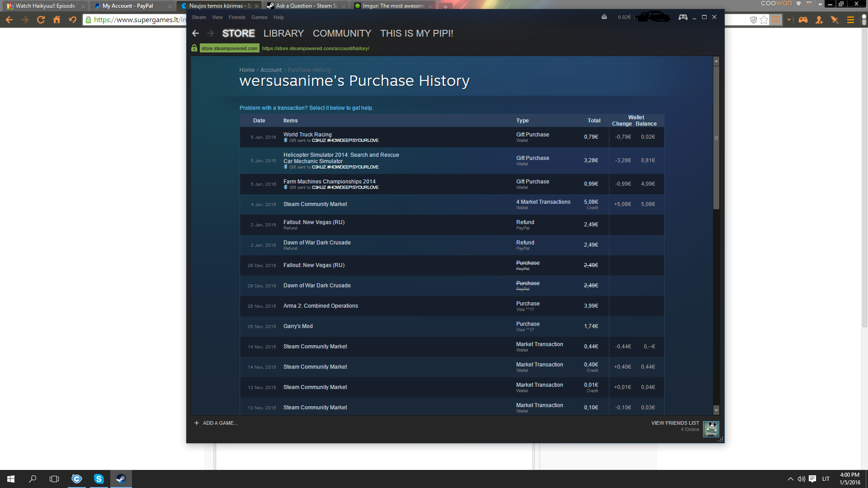Click the browser undo/restore arrow icon

[72, 19]
